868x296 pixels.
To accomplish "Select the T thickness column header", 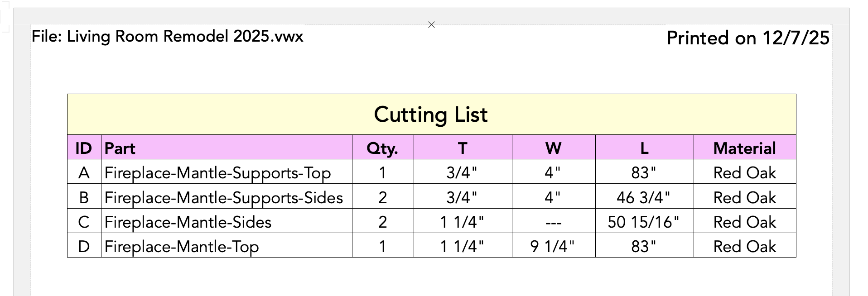I will click(x=462, y=148).
